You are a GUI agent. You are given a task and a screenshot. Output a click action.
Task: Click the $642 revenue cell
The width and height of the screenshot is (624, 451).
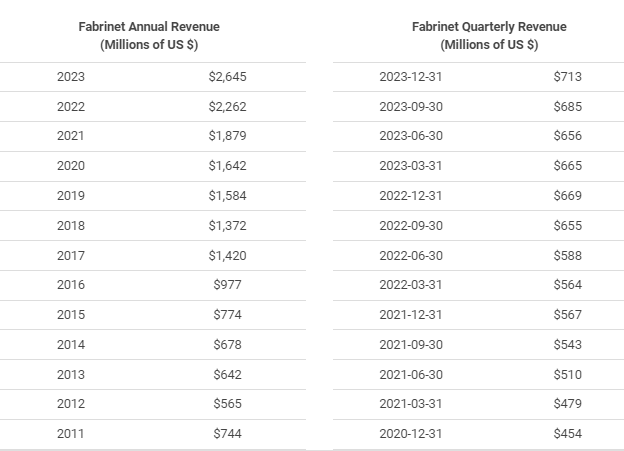click(228, 375)
